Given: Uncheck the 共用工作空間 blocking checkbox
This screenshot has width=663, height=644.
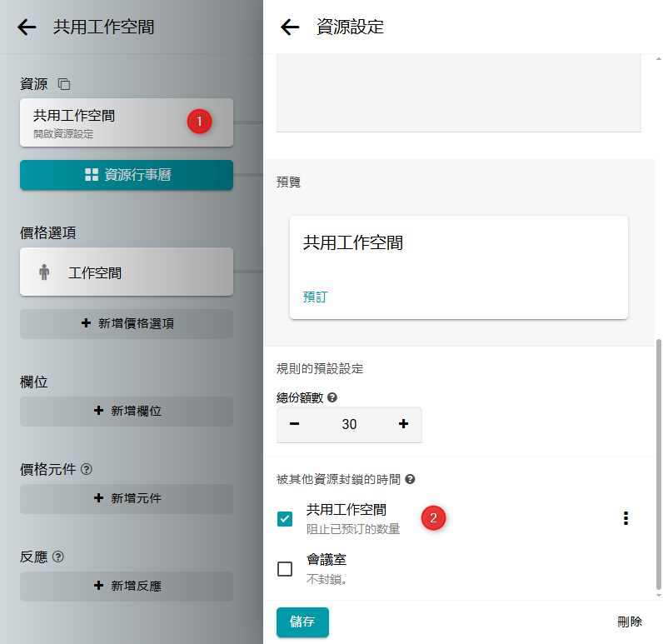Looking at the screenshot, I should click(x=285, y=518).
